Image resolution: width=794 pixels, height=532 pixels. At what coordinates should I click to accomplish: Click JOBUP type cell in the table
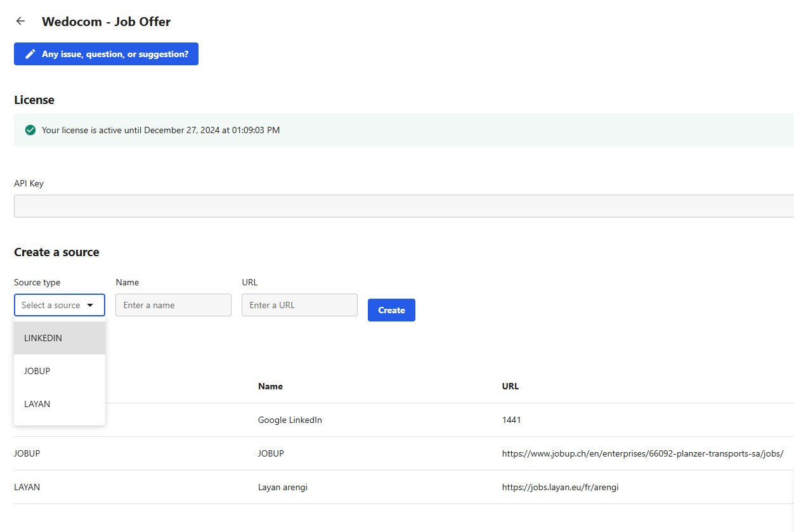(x=27, y=453)
